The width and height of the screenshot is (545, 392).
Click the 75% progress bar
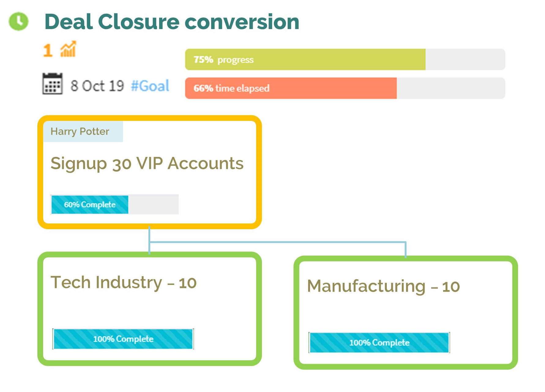point(345,59)
